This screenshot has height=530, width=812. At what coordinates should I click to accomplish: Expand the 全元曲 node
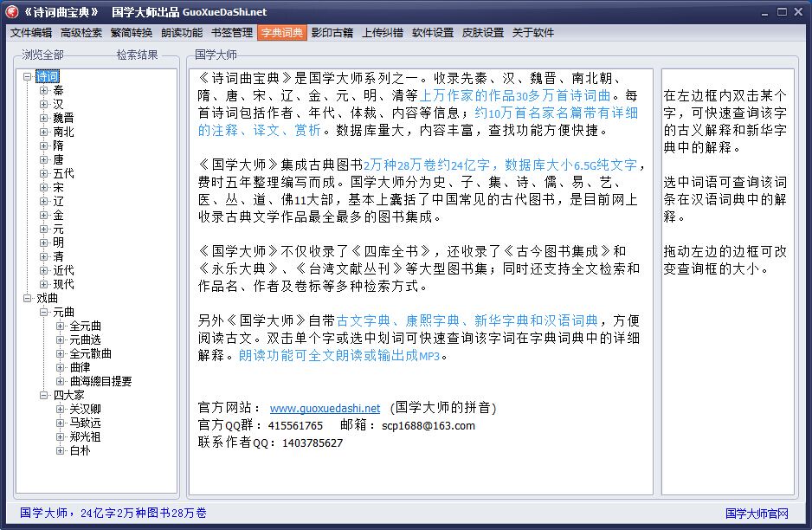(x=61, y=326)
